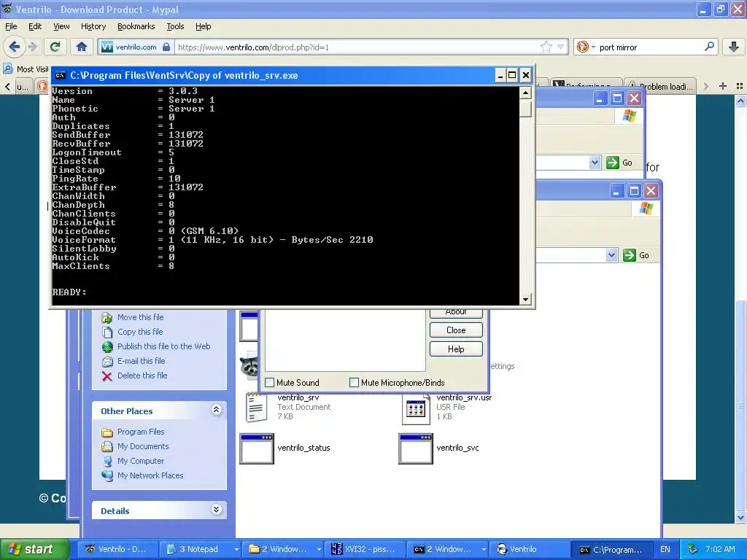Viewport: 747px width, 560px height.
Task: Open the browser home page icon
Action: (x=82, y=47)
